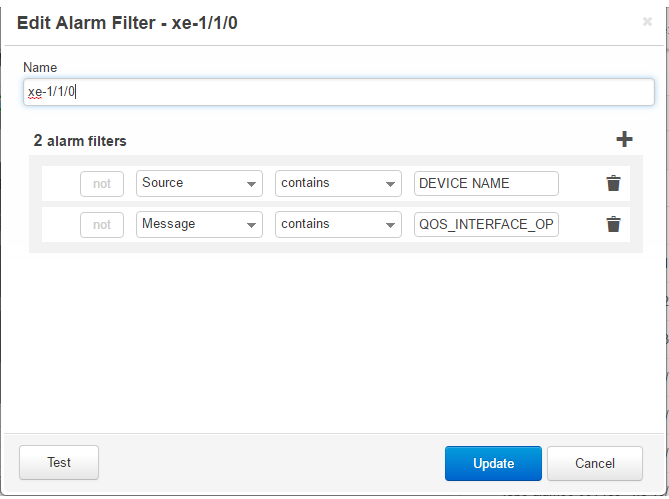The width and height of the screenshot is (669, 499).
Task: Open the 'contains' operator dropdown in Source row
Action: (x=338, y=183)
